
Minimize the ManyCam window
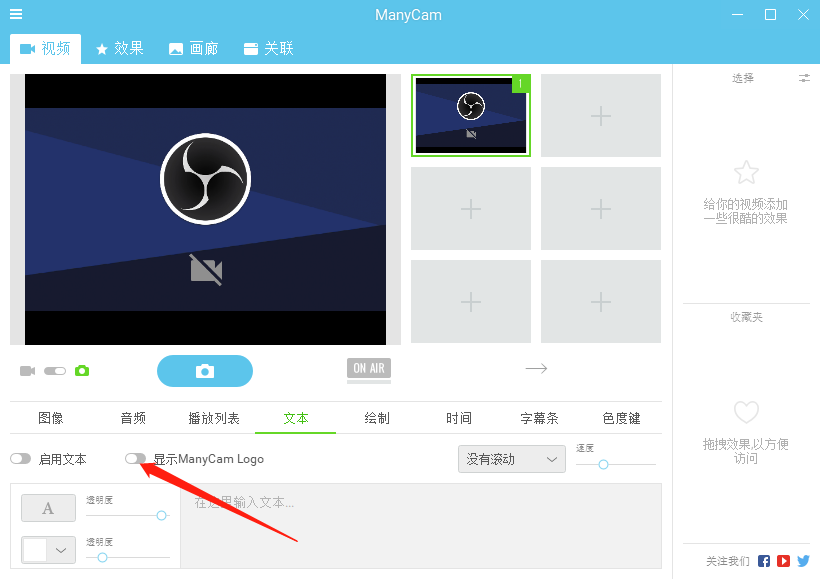click(737, 15)
